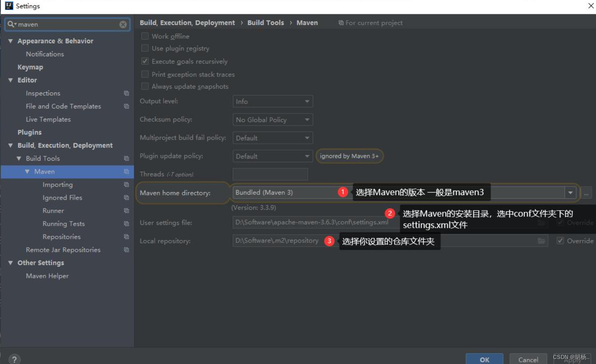Collapse Build, Execution, Deployment section
Viewport: 596px width, 364px height.
[x=11, y=145]
